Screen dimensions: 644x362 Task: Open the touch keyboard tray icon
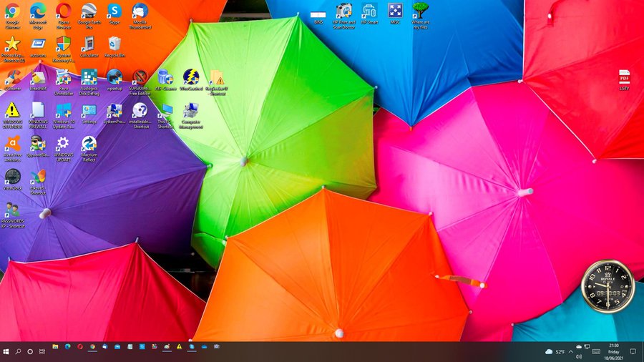coord(596,352)
